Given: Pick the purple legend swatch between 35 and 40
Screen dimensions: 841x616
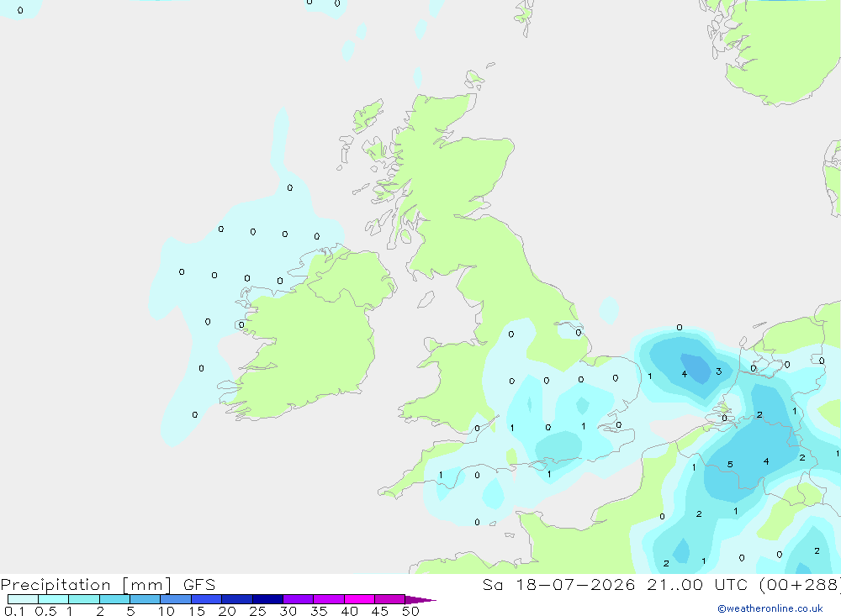Looking at the screenshot, I should pos(329,599).
